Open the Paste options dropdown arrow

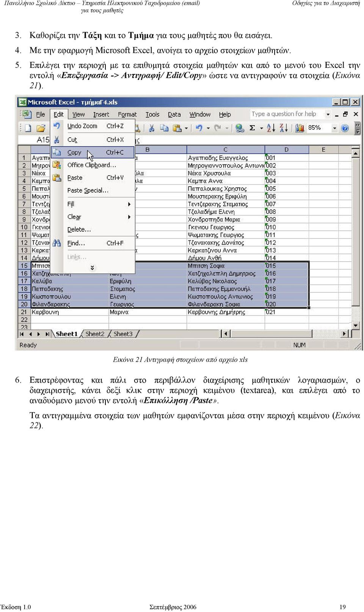pos(186,128)
